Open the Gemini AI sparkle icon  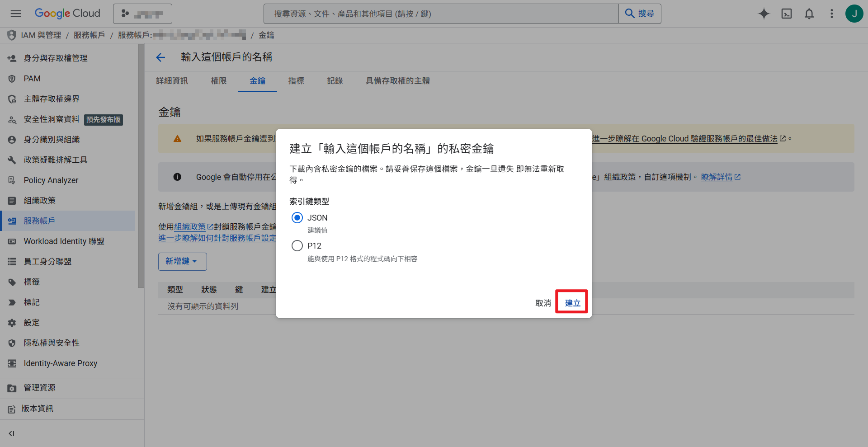(x=764, y=14)
